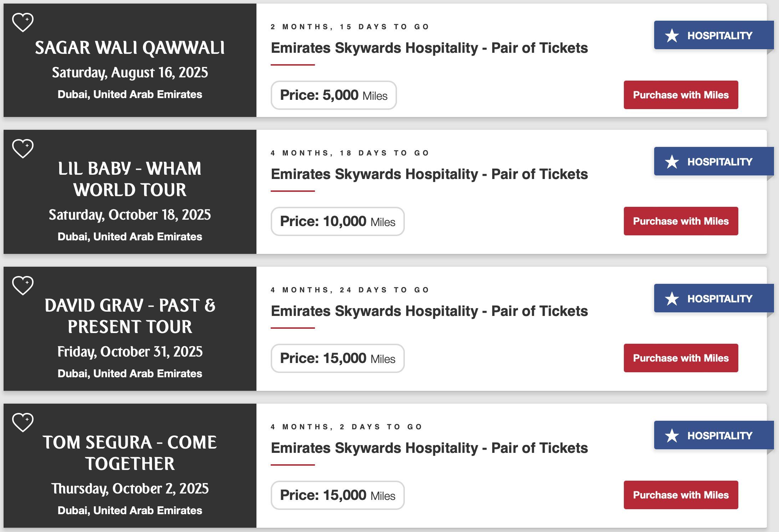The height and width of the screenshot is (532, 779).
Task: Open the Sagar Wali Qawwali event title
Action: coord(130,48)
